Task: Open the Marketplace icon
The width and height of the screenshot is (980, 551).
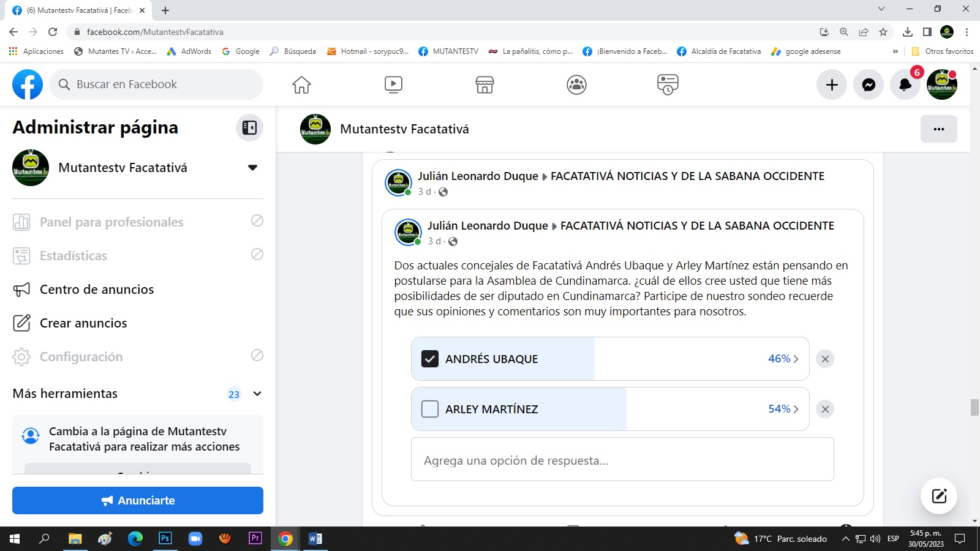Action: pyautogui.click(x=484, y=84)
